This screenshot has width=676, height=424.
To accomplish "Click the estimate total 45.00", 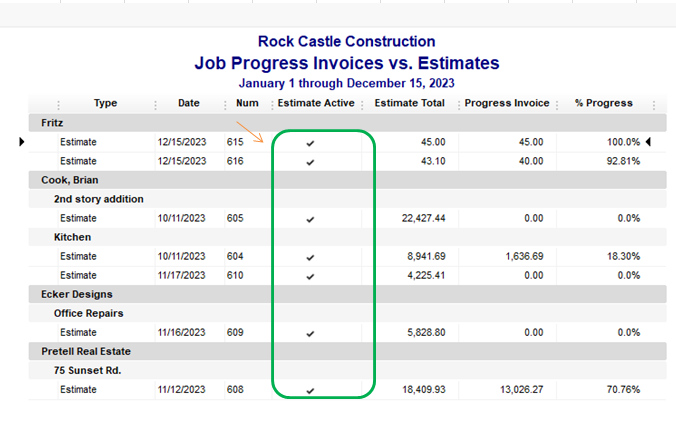I will coord(433,142).
